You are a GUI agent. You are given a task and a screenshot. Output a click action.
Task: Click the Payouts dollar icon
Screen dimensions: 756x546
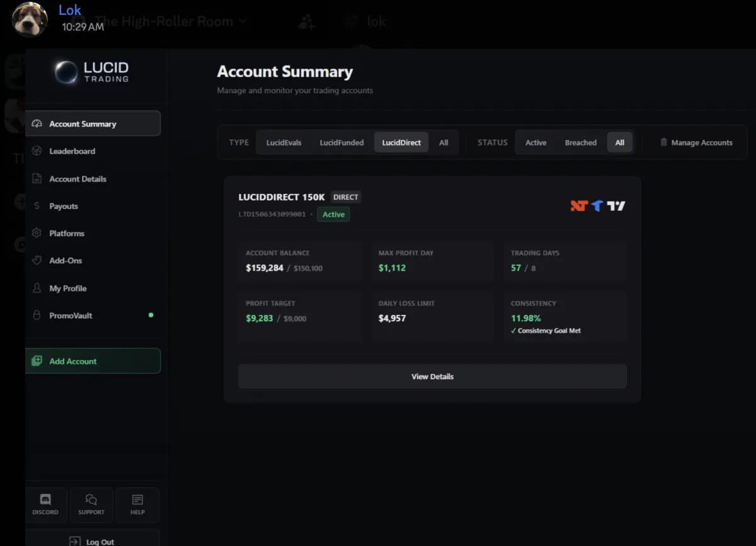pos(37,206)
